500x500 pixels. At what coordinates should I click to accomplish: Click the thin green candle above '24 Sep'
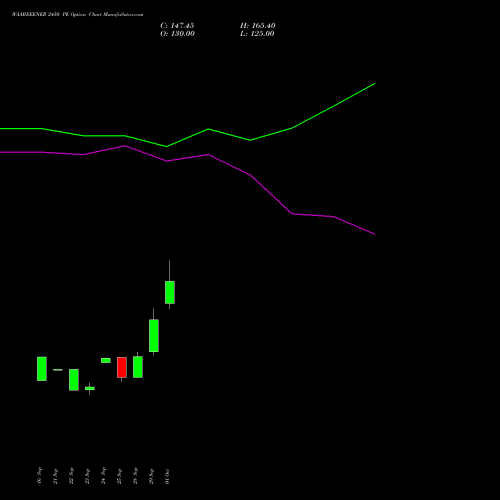(x=106, y=360)
